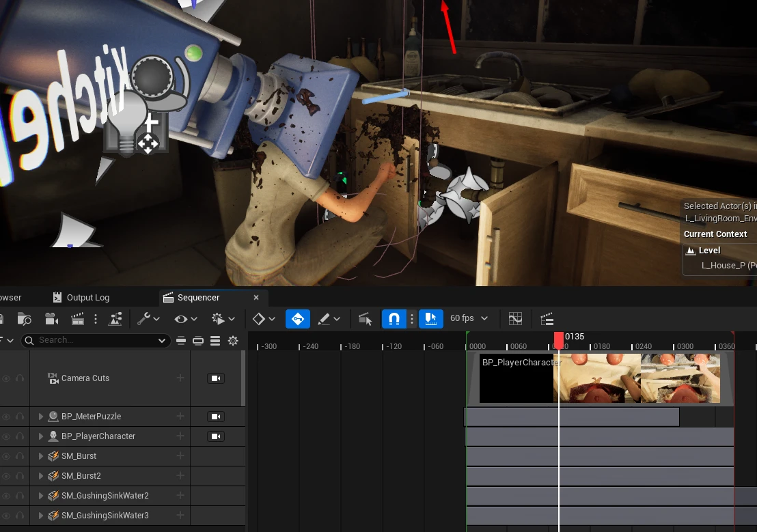Select the Sequencer tab
The width and height of the screenshot is (757, 532).
tap(198, 297)
